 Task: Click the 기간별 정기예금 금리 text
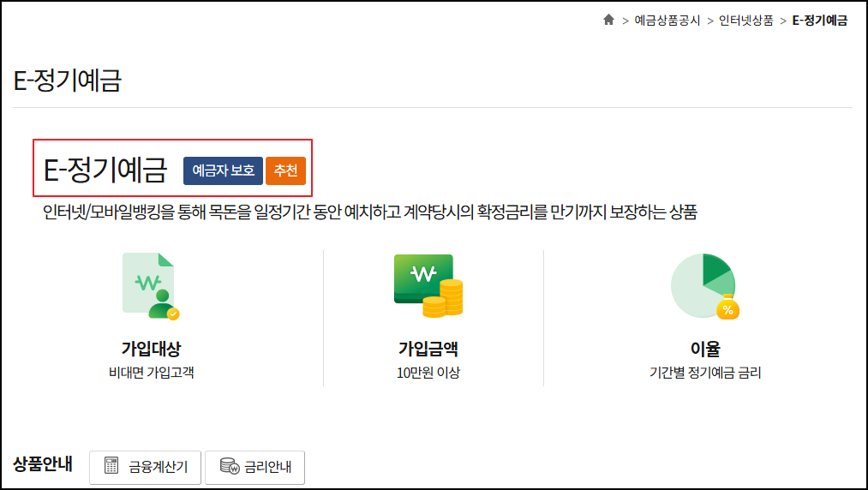[x=705, y=373]
